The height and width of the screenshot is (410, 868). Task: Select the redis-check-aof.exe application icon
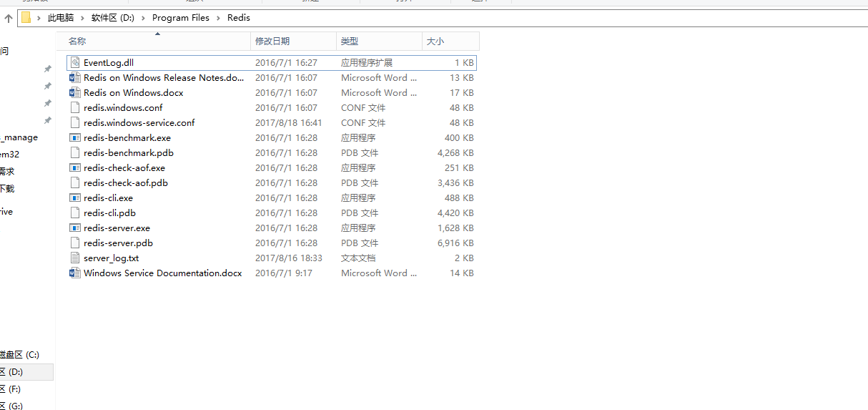[x=75, y=168]
